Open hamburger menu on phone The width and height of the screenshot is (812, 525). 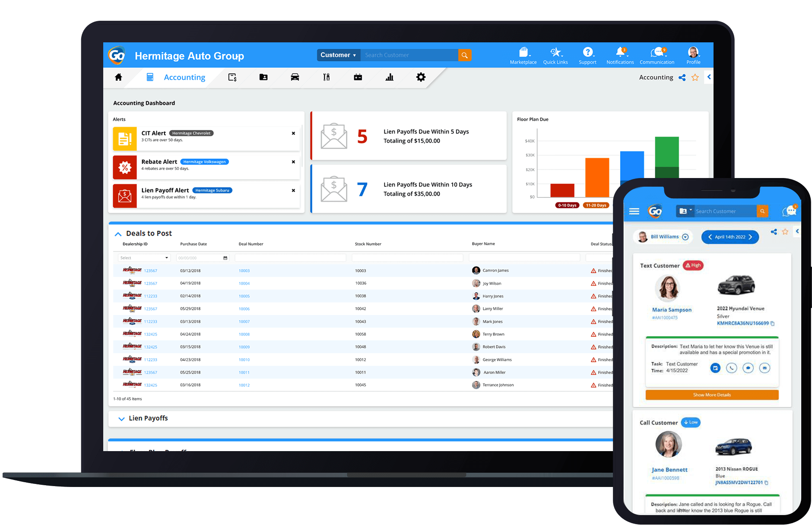[x=634, y=211]
